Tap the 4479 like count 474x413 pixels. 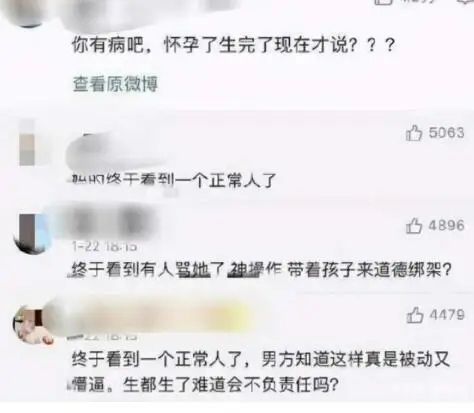pyautogui.click(x=447, y=315)
